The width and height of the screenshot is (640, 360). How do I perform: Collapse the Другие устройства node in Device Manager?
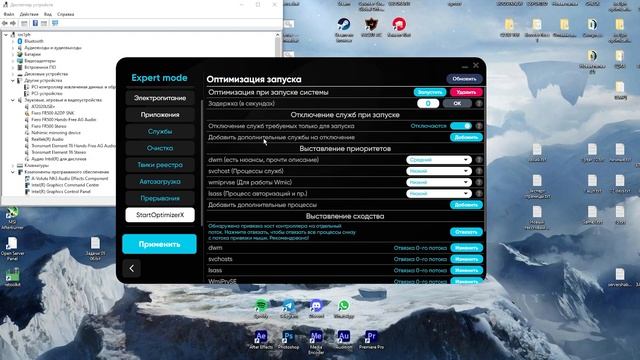(13, 80)
